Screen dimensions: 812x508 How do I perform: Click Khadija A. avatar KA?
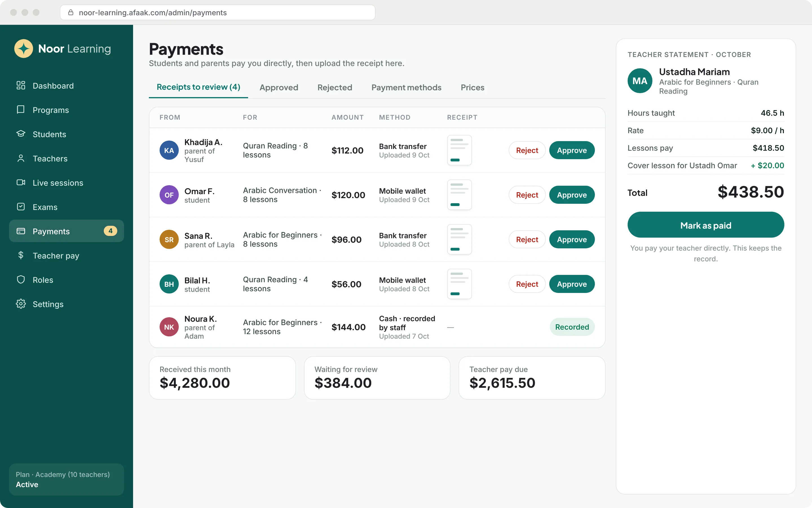[169, 150]
